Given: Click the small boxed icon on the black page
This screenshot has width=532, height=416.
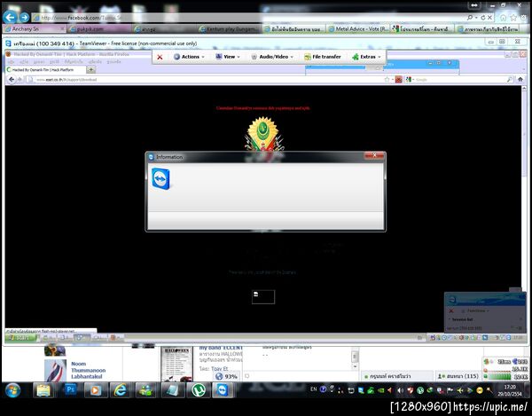Looking at the screenshot, I should [263, 297].
